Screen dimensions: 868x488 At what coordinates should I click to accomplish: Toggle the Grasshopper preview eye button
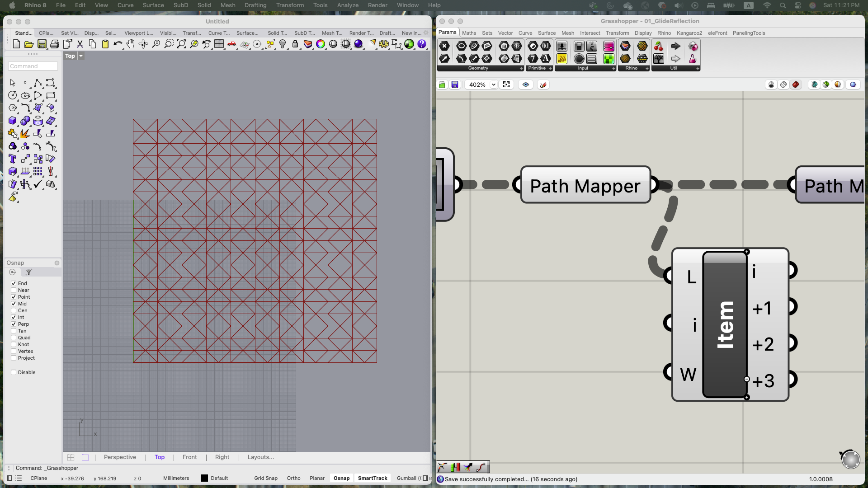pos(526,84)
